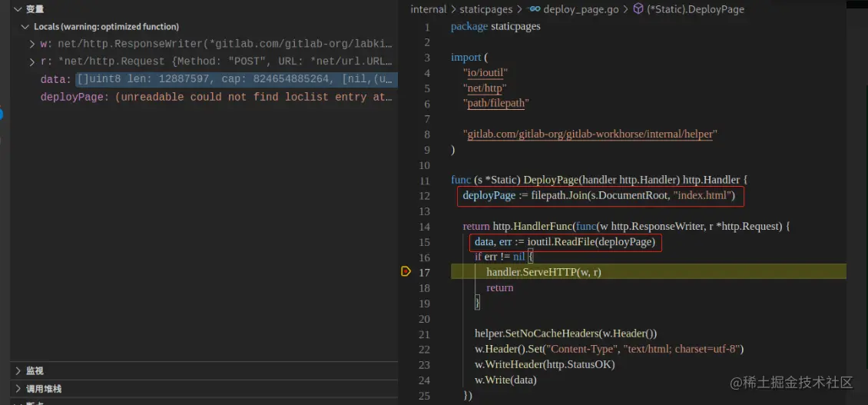Click the 'if err != nil' line

point(503,257)
